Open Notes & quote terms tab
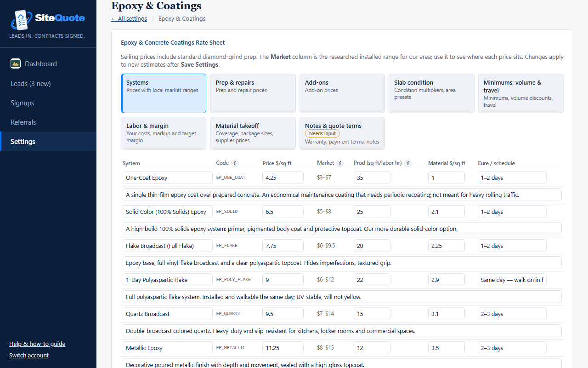Image resolution: width=588 pixels, height=368 pixels. tap(342, 133)
